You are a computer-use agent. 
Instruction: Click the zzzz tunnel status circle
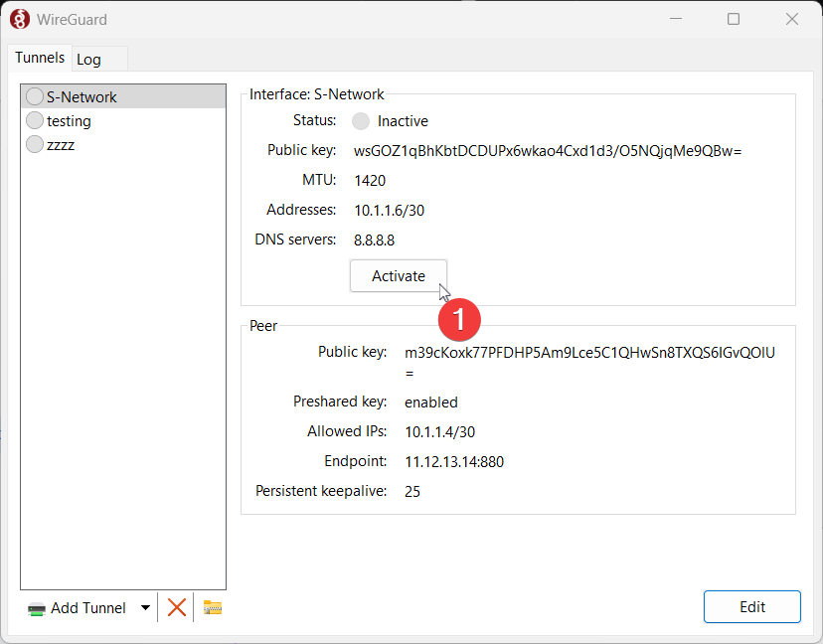(35, 144)
